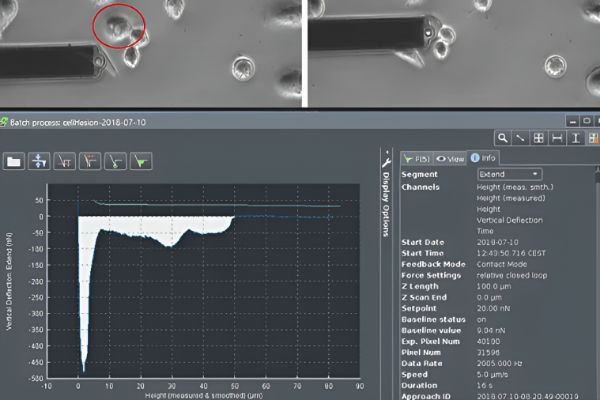Click the Display Options wrench icon
The width and height of the screenshot is (600, 400).
386,162
